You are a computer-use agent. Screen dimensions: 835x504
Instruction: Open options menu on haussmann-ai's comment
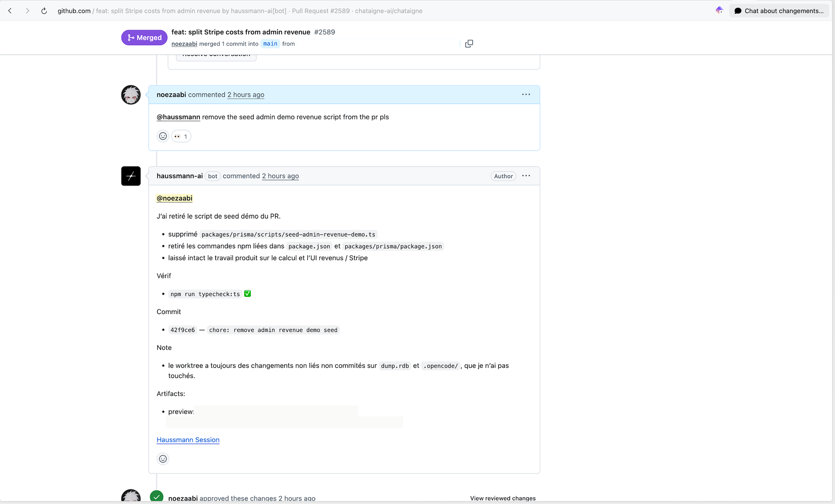tap(526, 176)
